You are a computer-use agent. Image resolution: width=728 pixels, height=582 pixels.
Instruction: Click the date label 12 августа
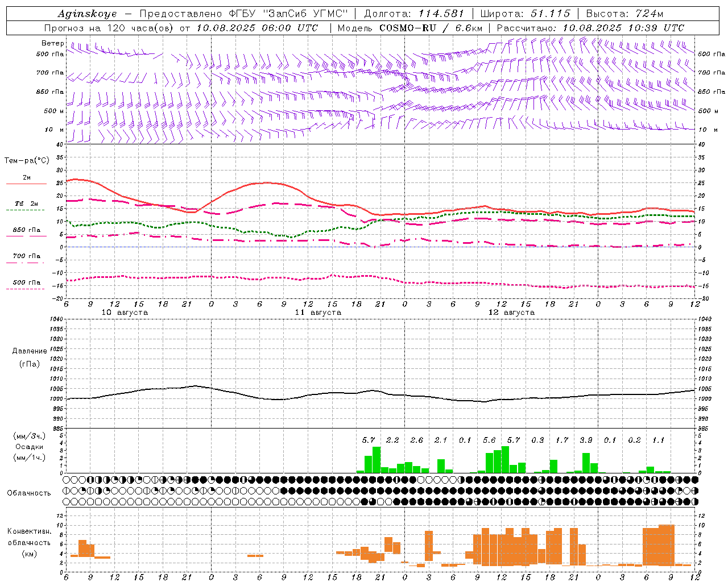coord(511,313)
